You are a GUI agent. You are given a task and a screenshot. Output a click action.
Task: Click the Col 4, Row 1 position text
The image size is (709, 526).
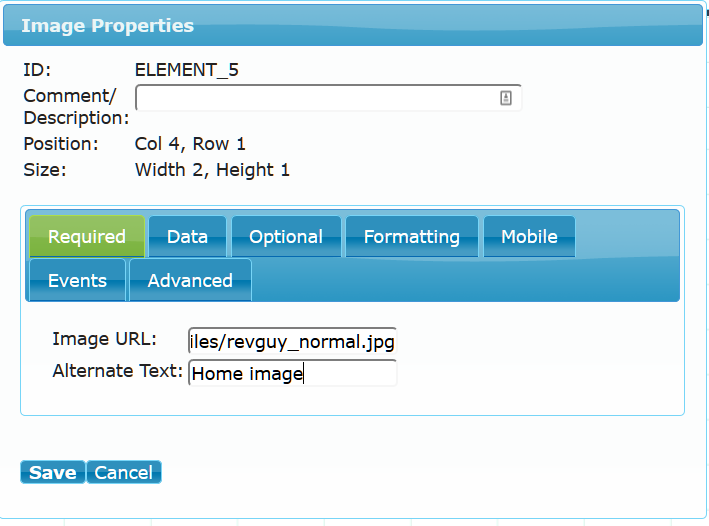(x=190, y=144)
